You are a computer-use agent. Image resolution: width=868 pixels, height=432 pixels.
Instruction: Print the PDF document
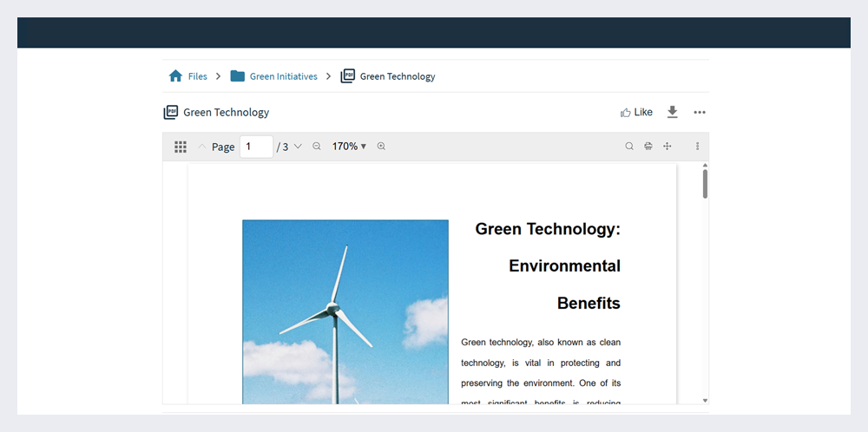(648, 147)
